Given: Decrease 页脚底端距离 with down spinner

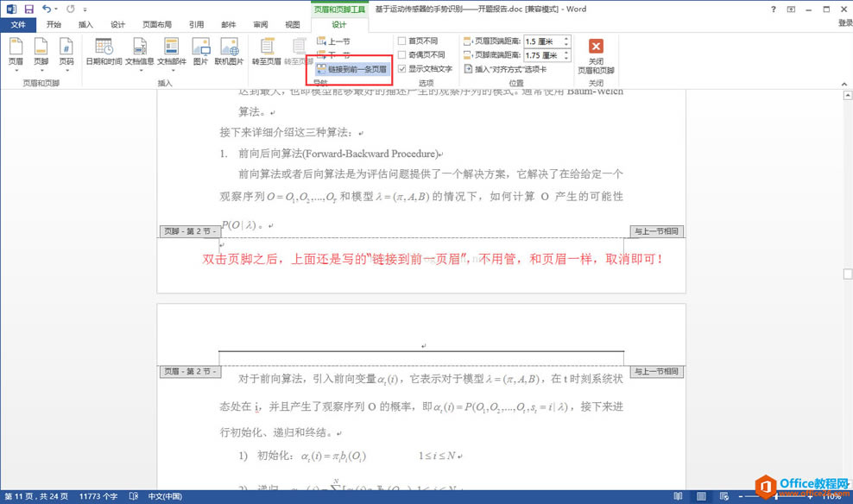Looking at the screenshot, I should pos(566,58).
